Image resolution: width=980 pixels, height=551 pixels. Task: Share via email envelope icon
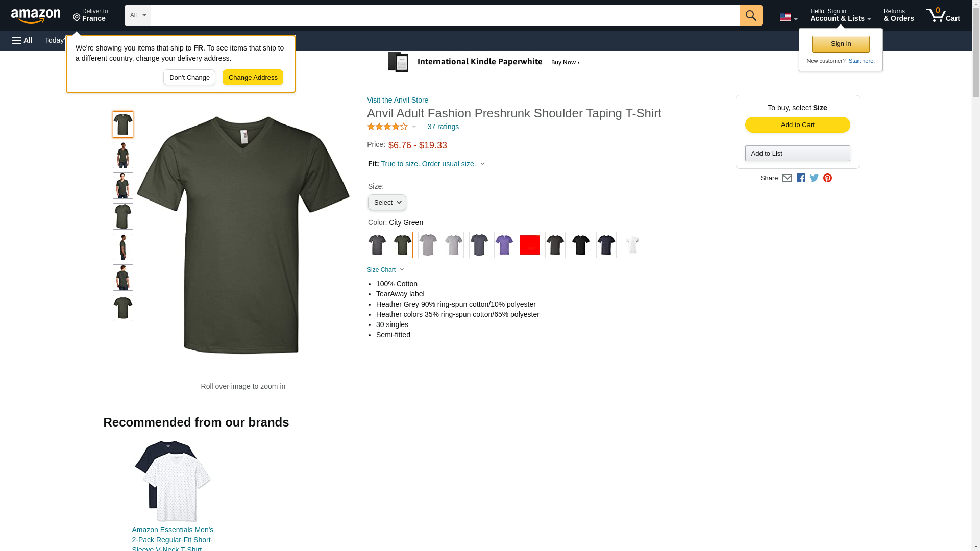(x=787, y=178)
